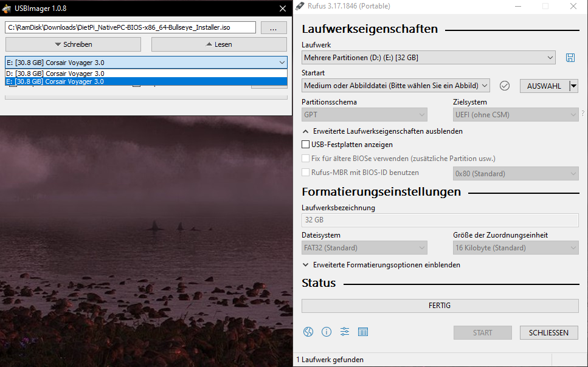588x367 pixels.
Task: Close the USBImager window
Action: [x=283, y=9]
